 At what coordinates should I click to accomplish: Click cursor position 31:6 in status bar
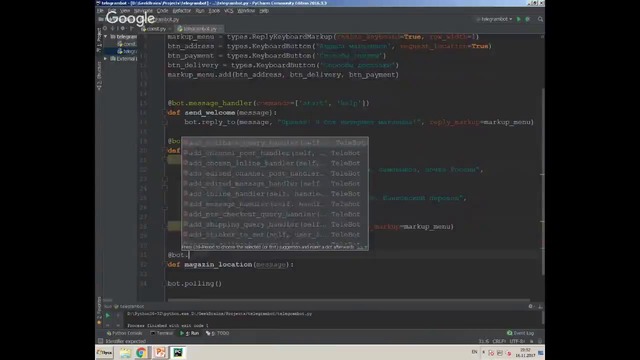tap(484, 341)
